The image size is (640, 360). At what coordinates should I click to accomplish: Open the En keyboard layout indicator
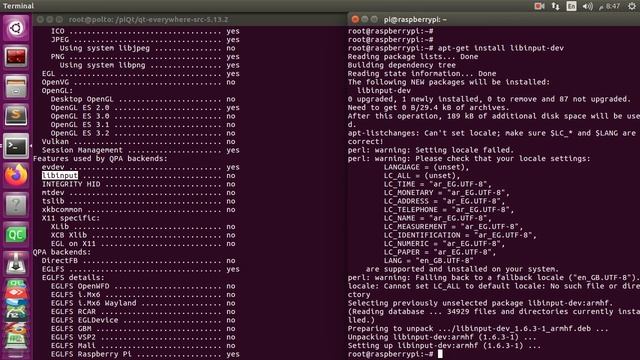coord(571,6)
